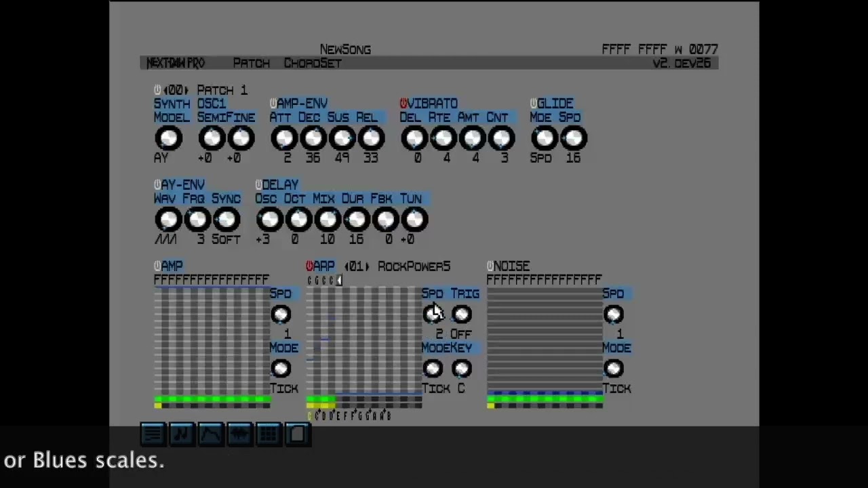Screen dimensions: 868x488
Task: Click the Glide Mde knob
Action: (x=545, y=138)
